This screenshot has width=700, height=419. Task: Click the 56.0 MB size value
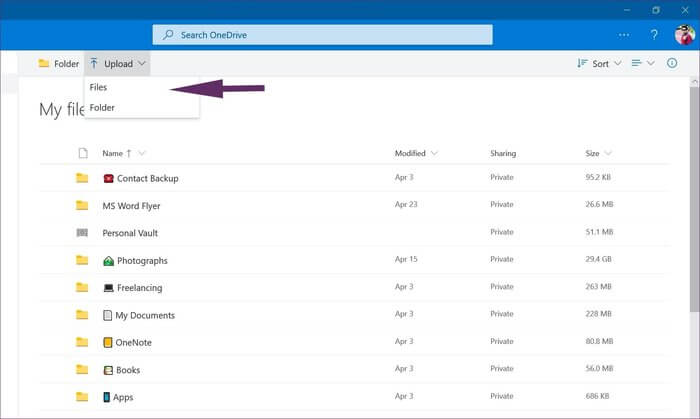coord(599,368)
